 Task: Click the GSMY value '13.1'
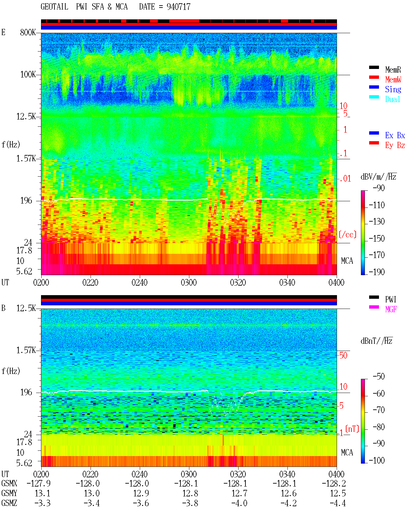(42, 493)
